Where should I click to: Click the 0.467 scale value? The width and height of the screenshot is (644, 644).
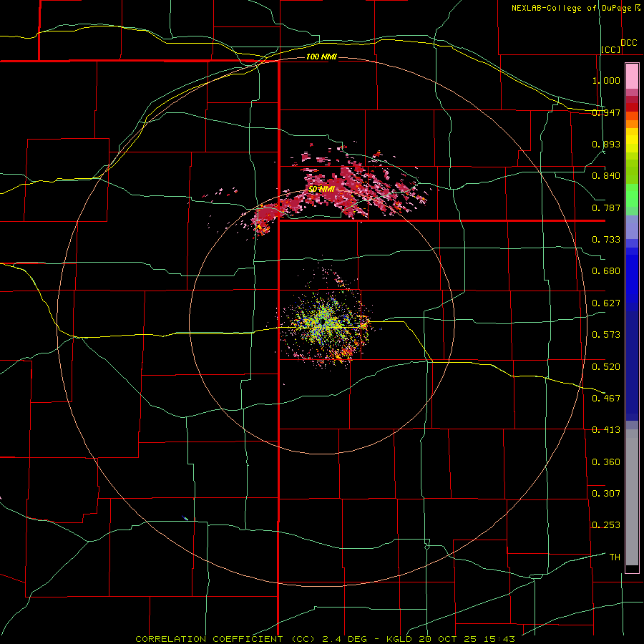pyautogui.click(x=606, y=399)
